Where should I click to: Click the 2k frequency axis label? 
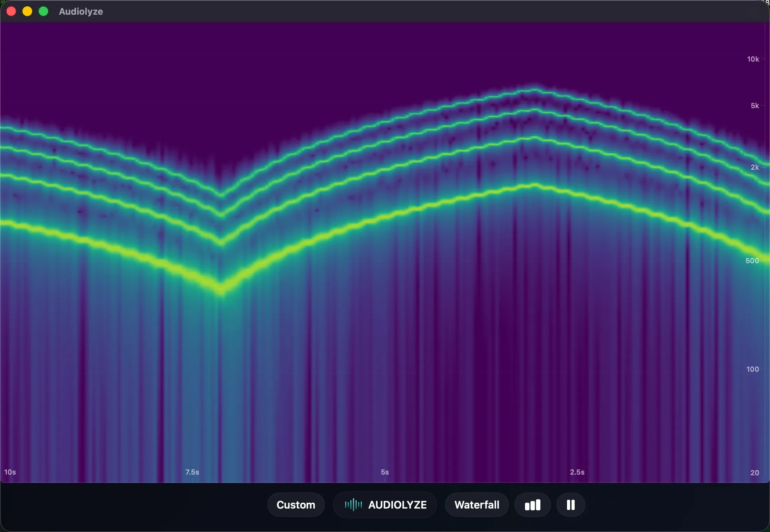[755, 167]
